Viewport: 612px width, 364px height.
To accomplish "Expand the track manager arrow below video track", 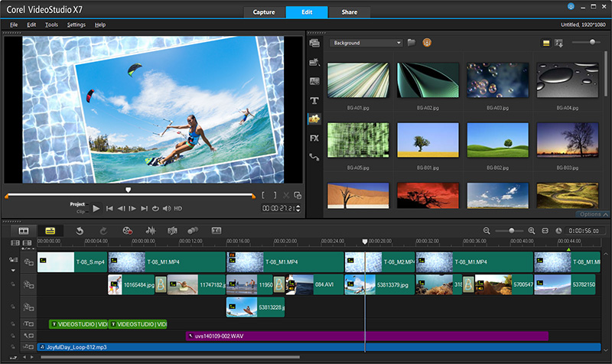I will pyautogui.click(x=13, y=269).
